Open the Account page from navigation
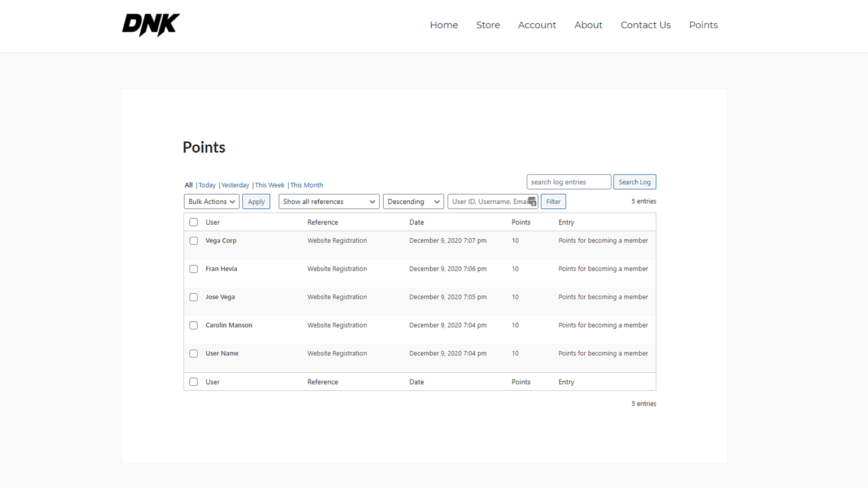Viewport: 868px width, 488px height. pos(537,25)
